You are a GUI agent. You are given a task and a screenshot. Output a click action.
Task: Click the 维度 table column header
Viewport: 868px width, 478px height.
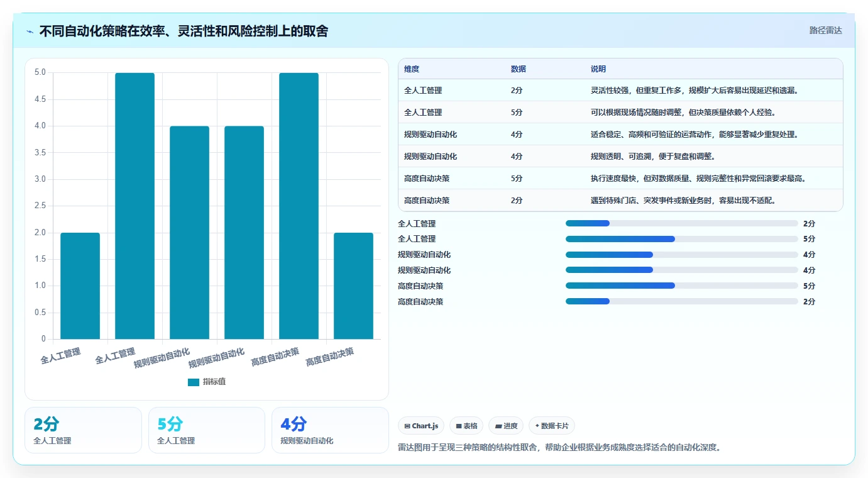pos(412,69)
